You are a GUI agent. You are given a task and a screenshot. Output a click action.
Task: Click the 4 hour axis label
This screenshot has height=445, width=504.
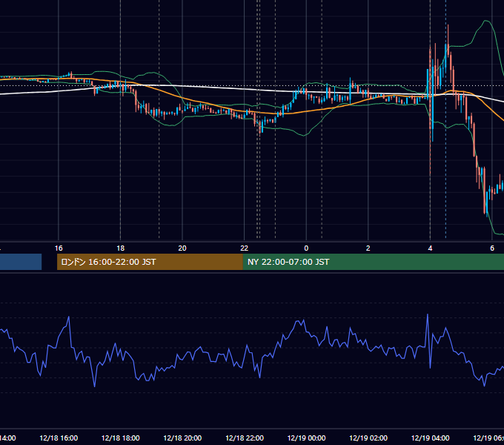(x=430, y=248)
